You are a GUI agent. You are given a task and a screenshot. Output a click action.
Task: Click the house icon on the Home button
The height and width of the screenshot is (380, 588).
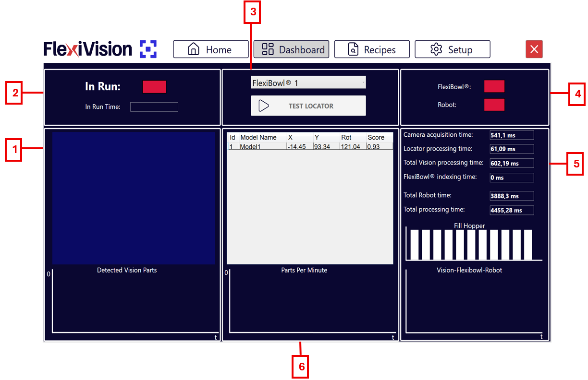(x=193, y=49)
